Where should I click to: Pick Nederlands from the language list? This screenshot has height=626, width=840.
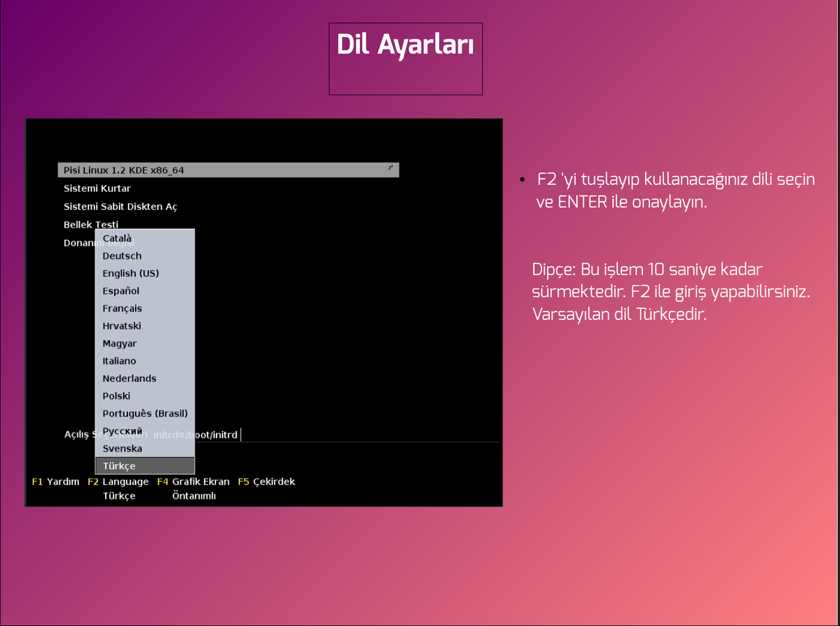click(x=145, y=378)
